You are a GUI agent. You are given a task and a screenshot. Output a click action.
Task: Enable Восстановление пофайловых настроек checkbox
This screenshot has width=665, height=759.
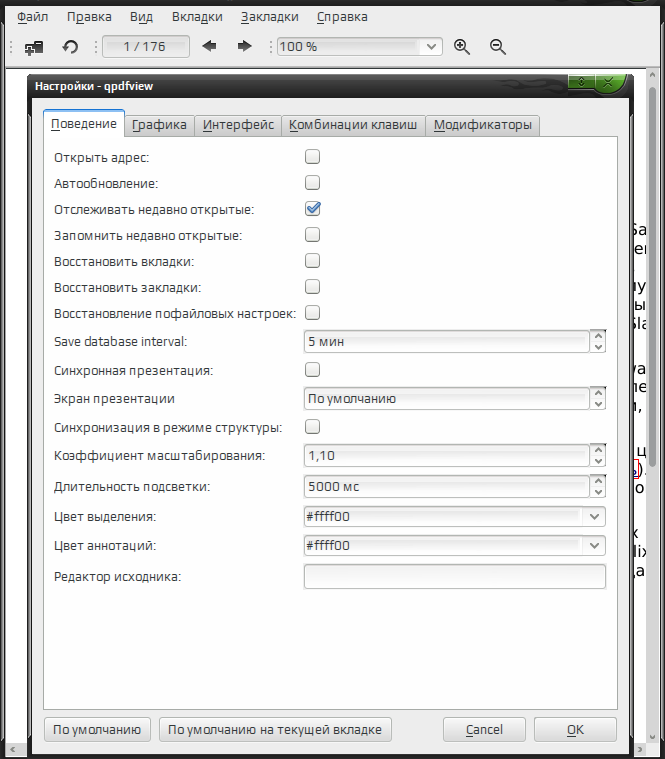click(313, 313)
